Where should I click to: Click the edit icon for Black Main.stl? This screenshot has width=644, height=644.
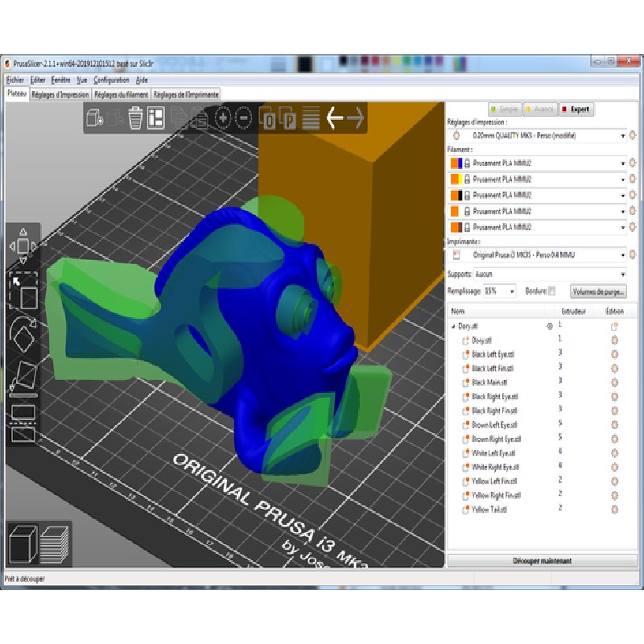tap(614, 382)
